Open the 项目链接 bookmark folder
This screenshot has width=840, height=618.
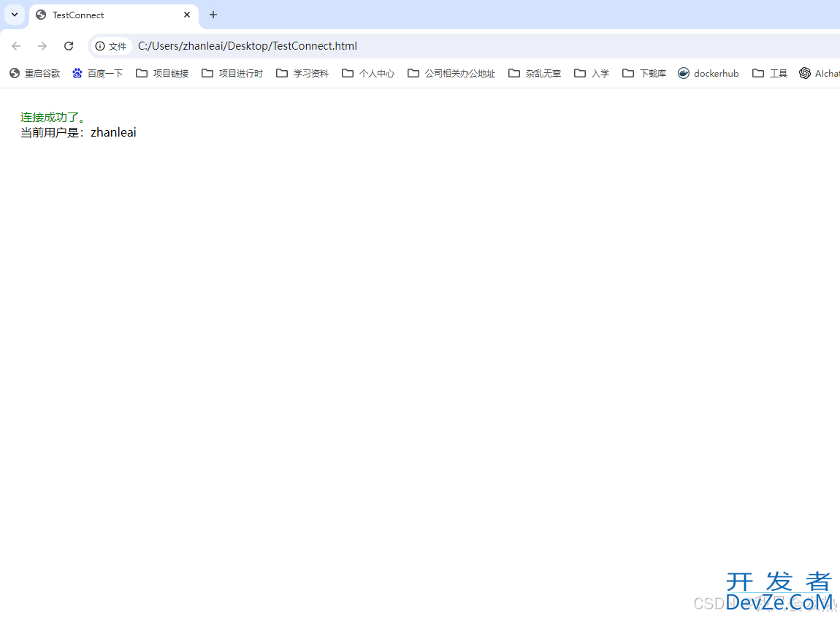(x=162, y=73)
